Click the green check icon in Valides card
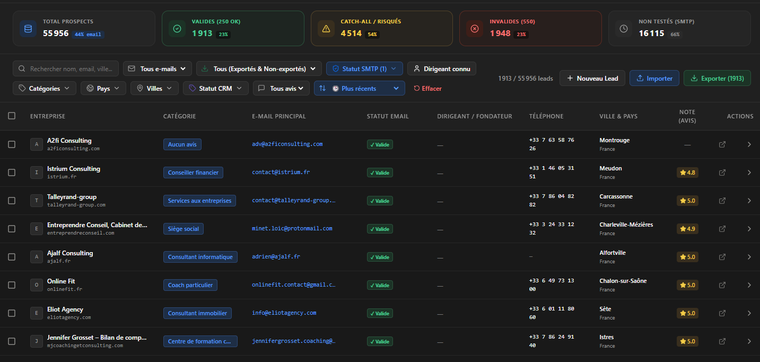 (x=177, y=29)
